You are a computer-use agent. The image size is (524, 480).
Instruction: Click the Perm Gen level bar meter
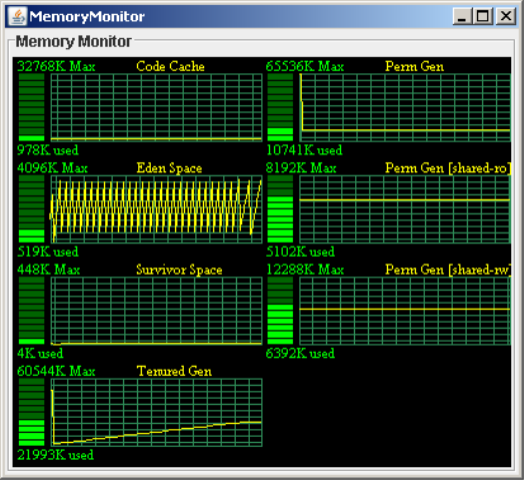(x=280, y=107)
